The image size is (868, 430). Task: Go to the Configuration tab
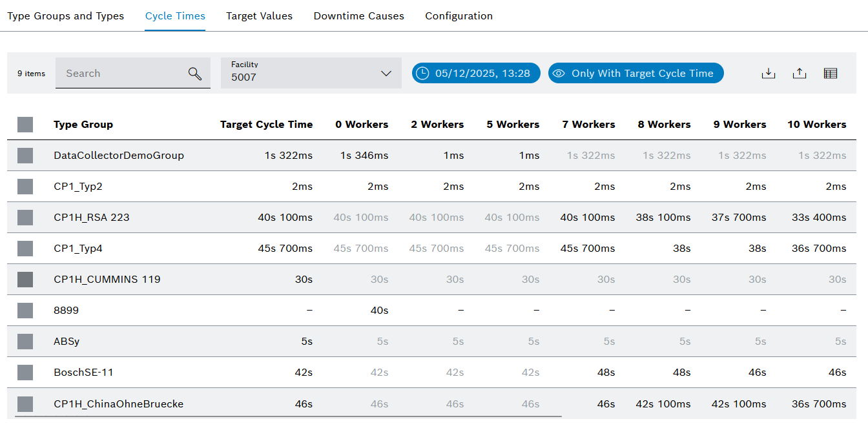459,16
